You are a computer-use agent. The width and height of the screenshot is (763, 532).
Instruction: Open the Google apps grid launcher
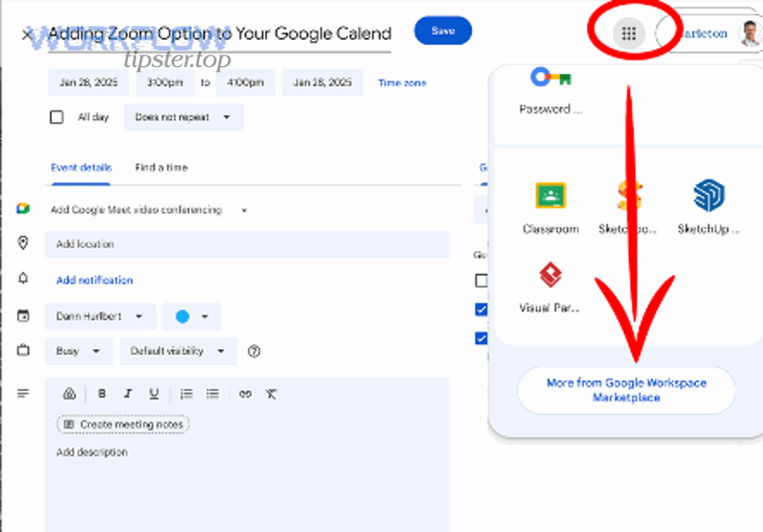coord(629,34)
